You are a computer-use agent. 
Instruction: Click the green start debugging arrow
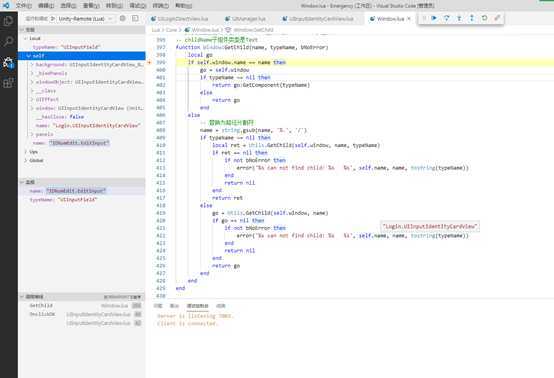coord(53,18)
